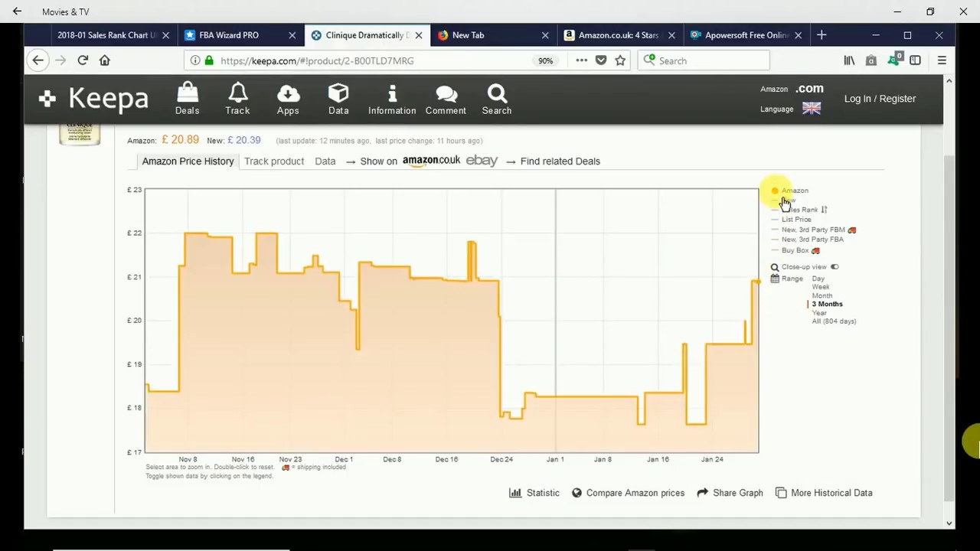Select the Data tab below the price
The image size is (980, 551).
coord(325,161)
